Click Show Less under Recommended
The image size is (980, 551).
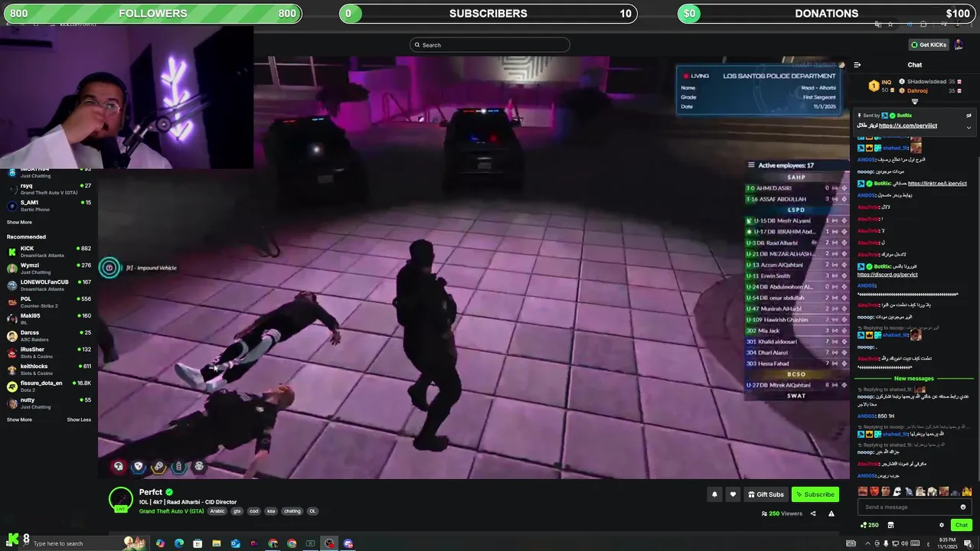(79, 419)
